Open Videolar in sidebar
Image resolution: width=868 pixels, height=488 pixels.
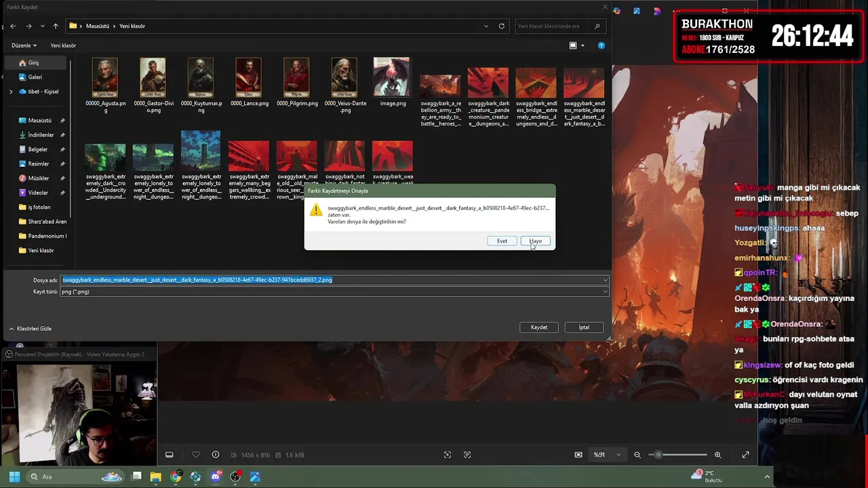(38, 192)
